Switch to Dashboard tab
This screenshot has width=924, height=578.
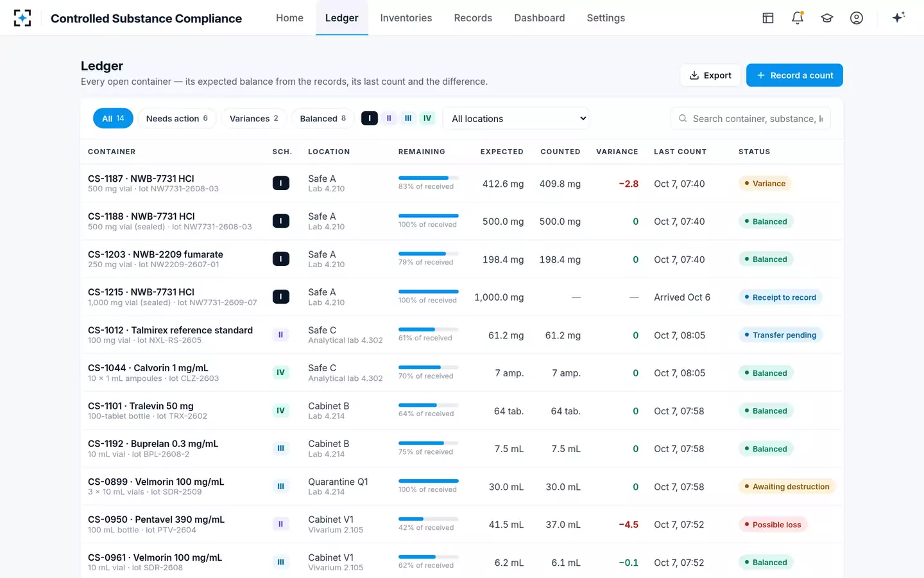540,18
